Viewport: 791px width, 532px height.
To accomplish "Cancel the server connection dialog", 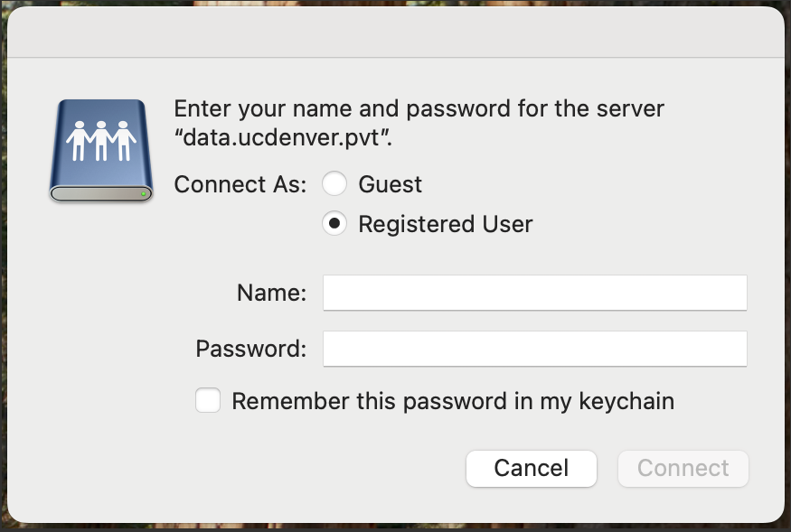I will point(532,469).
